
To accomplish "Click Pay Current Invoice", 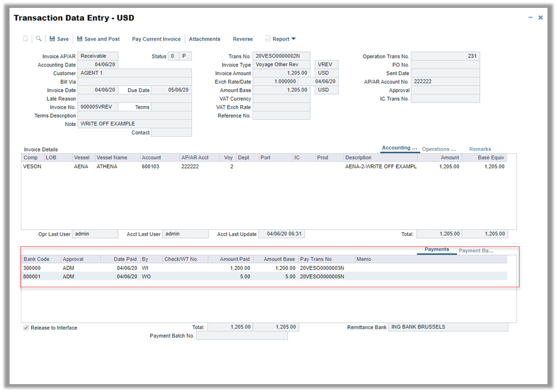I will [x=156, y=39].
